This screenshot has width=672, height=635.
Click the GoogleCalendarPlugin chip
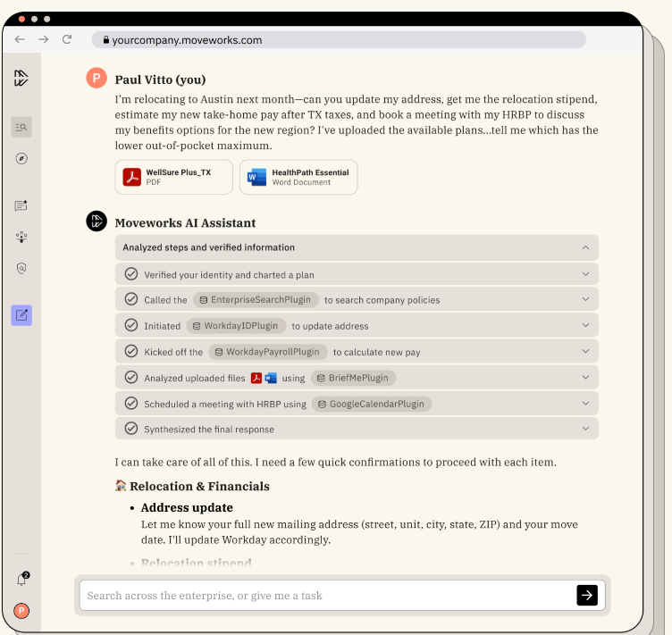pos(372,405)
